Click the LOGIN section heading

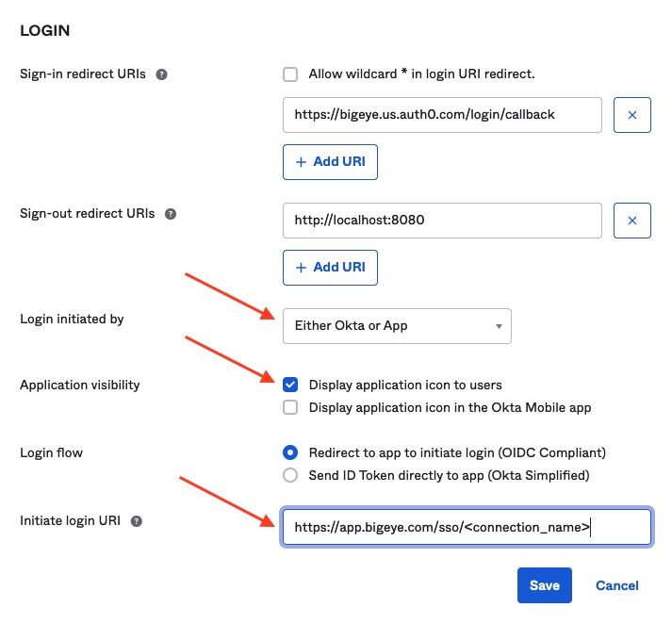45,31
